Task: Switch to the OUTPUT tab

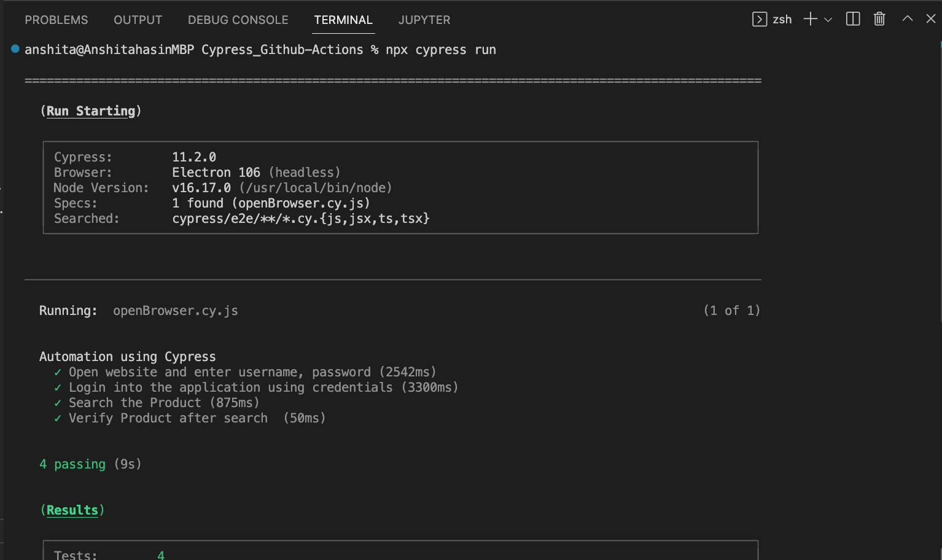Action: [138, 20]
